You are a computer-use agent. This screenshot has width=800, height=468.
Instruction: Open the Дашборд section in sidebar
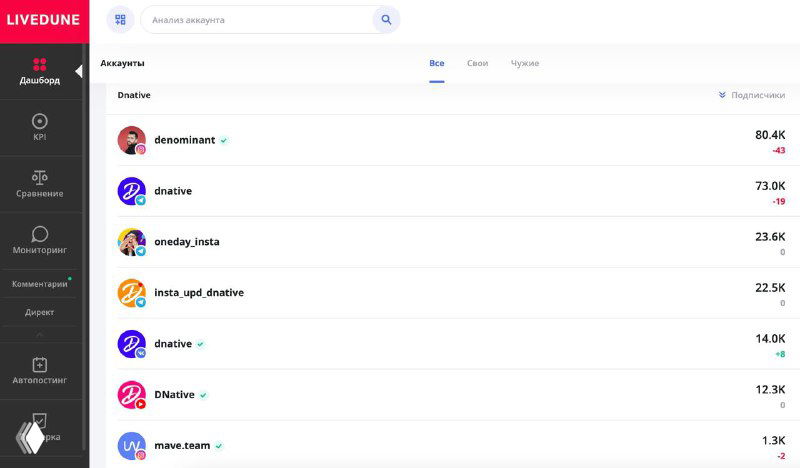pyautogui.click(x=40, y=70)
